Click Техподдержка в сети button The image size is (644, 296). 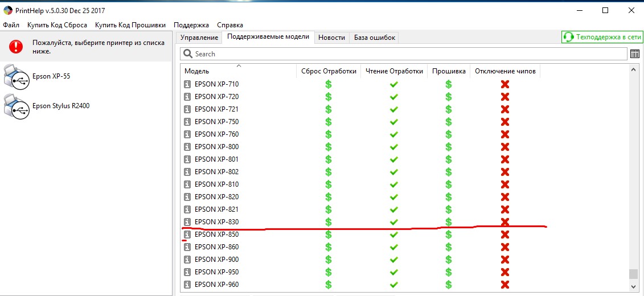click(602, 36)
